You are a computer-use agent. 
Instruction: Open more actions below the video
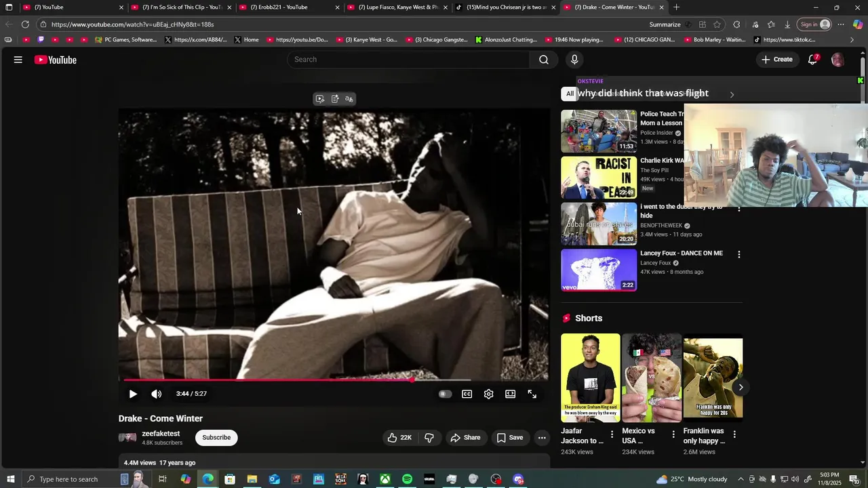[542, 438]
